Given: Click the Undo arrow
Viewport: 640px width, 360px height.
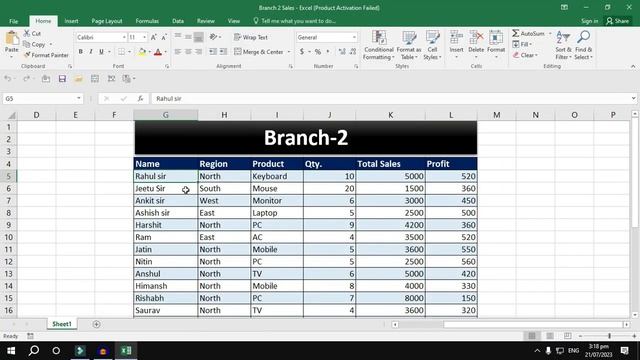Looking at the screenshot, I should (x=8, y=78).
